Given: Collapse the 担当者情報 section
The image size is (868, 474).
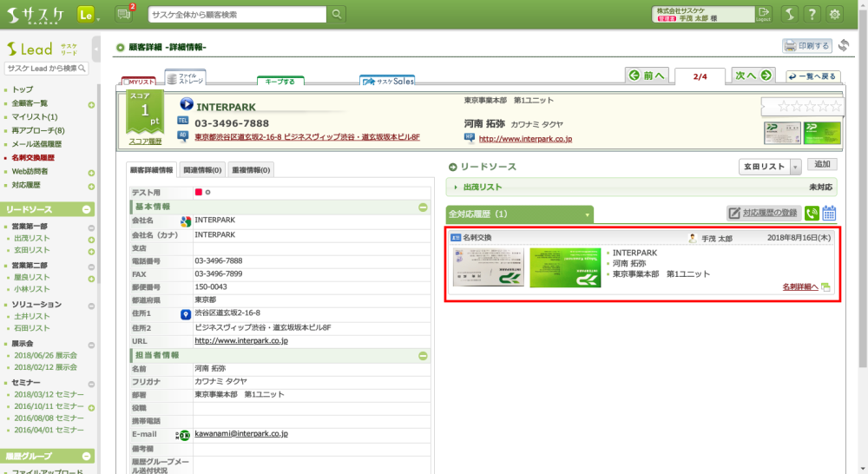Looking at the screenshot, I should [423, 356].
